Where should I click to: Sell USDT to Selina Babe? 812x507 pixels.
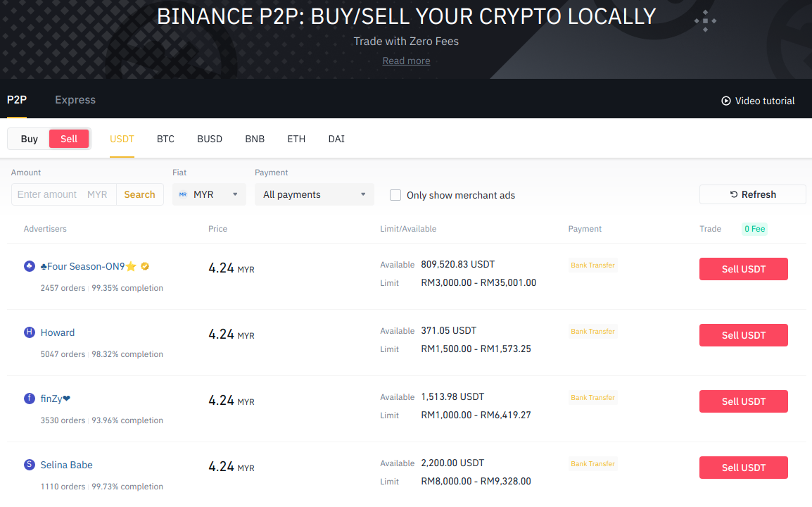[744, 468]
